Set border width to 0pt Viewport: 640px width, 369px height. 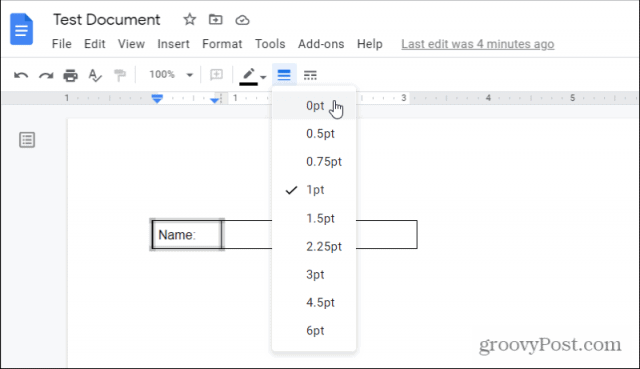click(x=314, y=106)
